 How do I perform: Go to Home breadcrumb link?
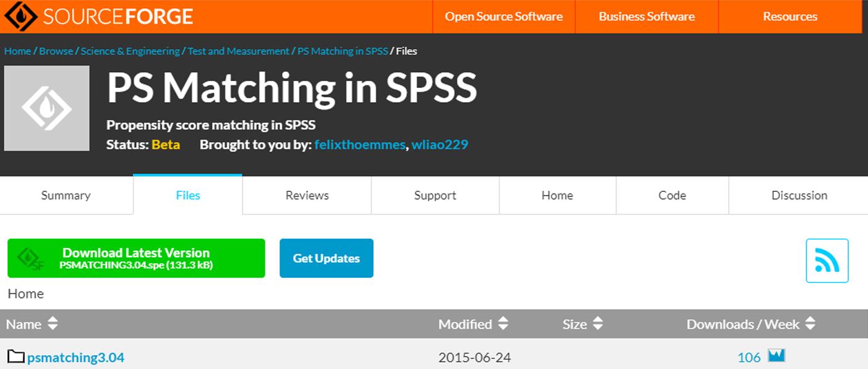(x=17, y=51)
